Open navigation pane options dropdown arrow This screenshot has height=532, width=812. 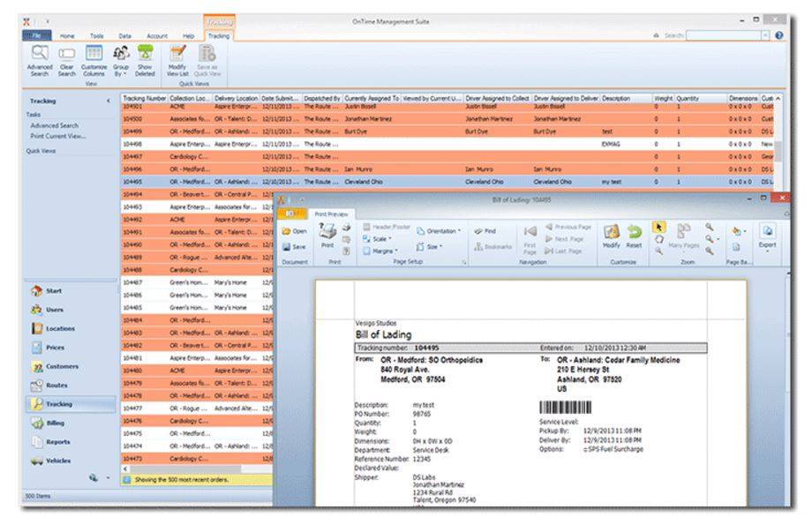click(108, 477)
